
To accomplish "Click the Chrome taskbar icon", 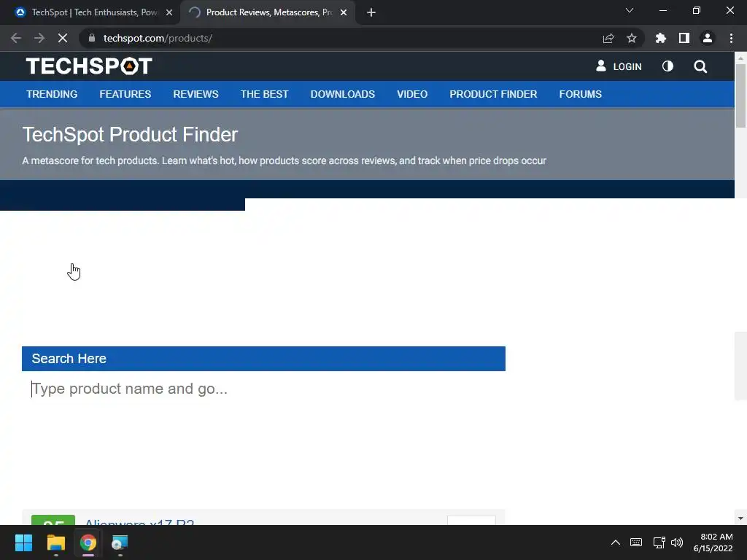I will tap(88, 542).
